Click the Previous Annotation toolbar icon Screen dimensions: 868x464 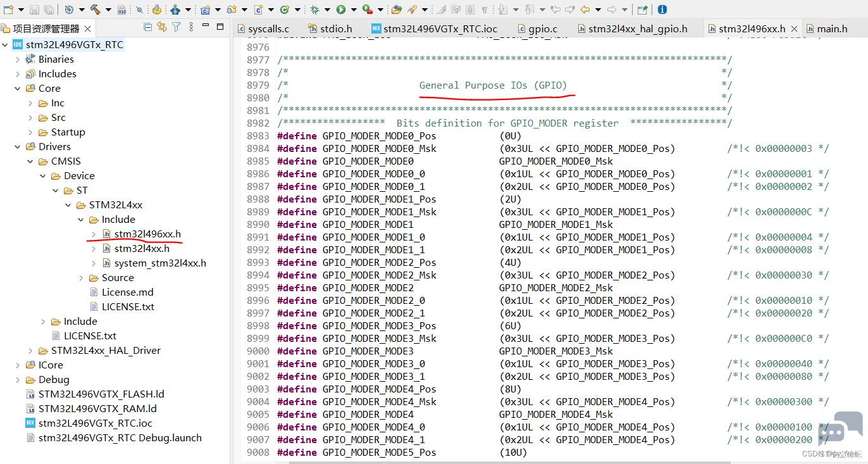pyautogui.click(x=529, y=9)
